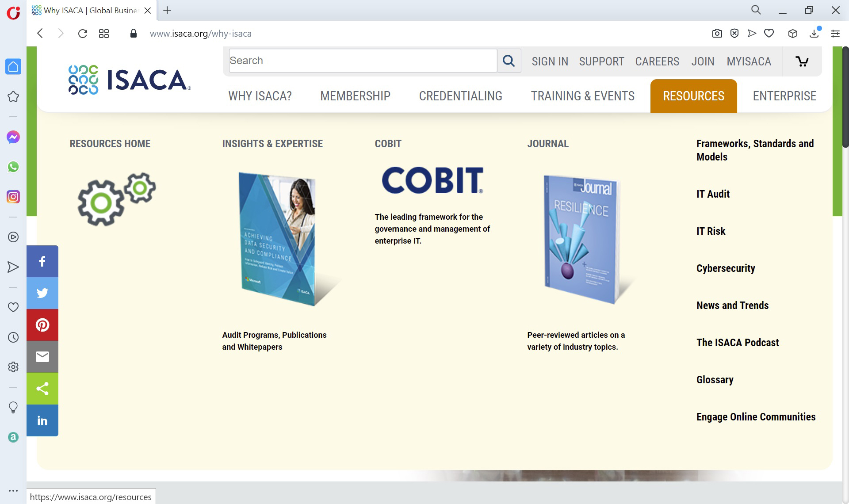This screenshot has height=504, width=849.
Task: Click the JOIN link in top navigation
Action: (x=703, y=61)
